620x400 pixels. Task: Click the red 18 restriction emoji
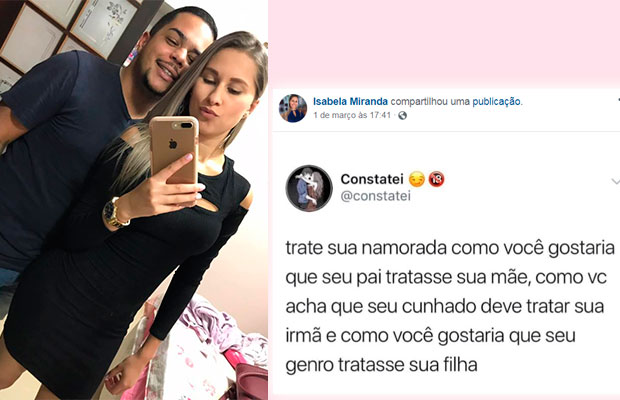(x=437, y=179)
